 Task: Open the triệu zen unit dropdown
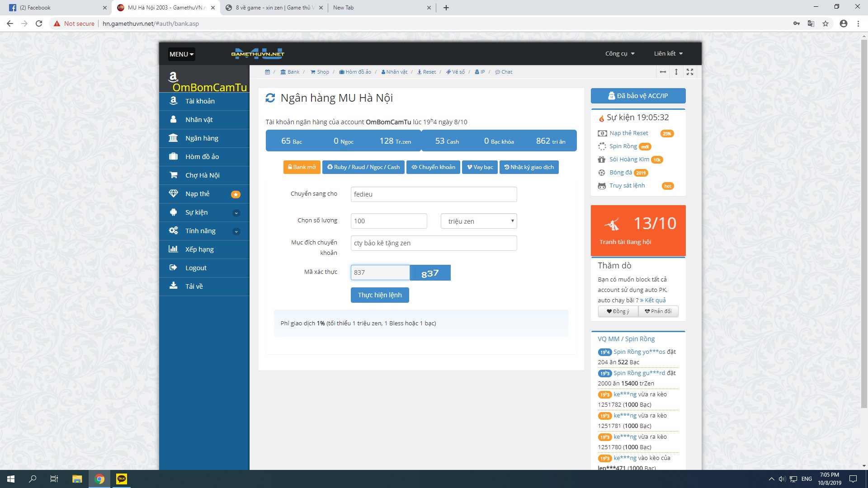[479, 221]
